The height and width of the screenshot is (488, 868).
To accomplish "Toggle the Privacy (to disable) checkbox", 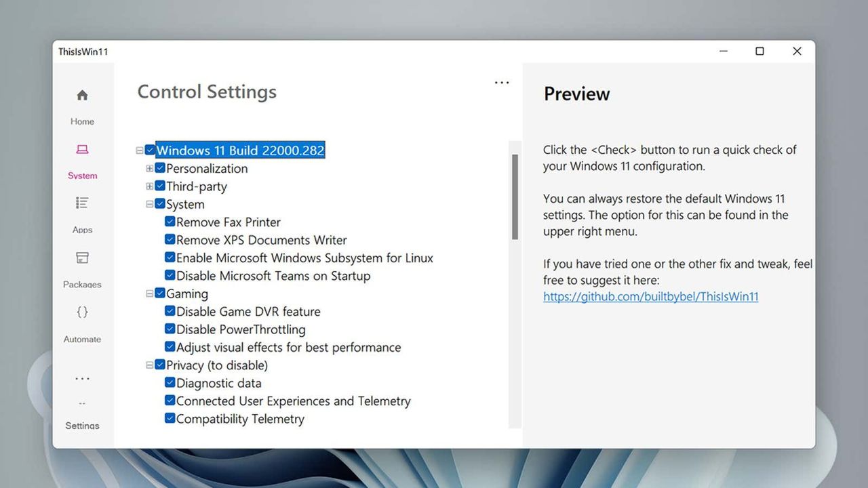I will pos(160,365).
